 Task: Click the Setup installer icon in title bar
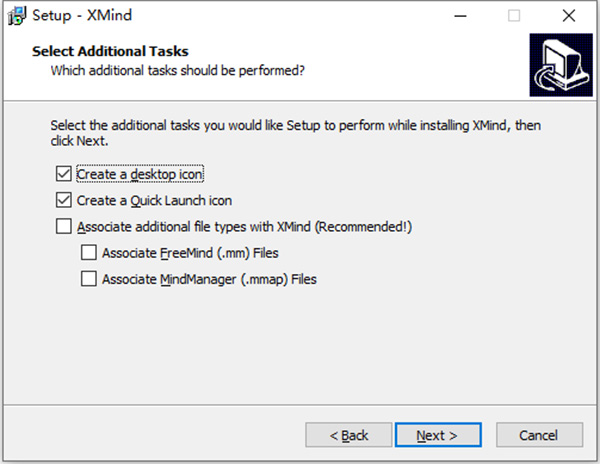pos(16,16)
